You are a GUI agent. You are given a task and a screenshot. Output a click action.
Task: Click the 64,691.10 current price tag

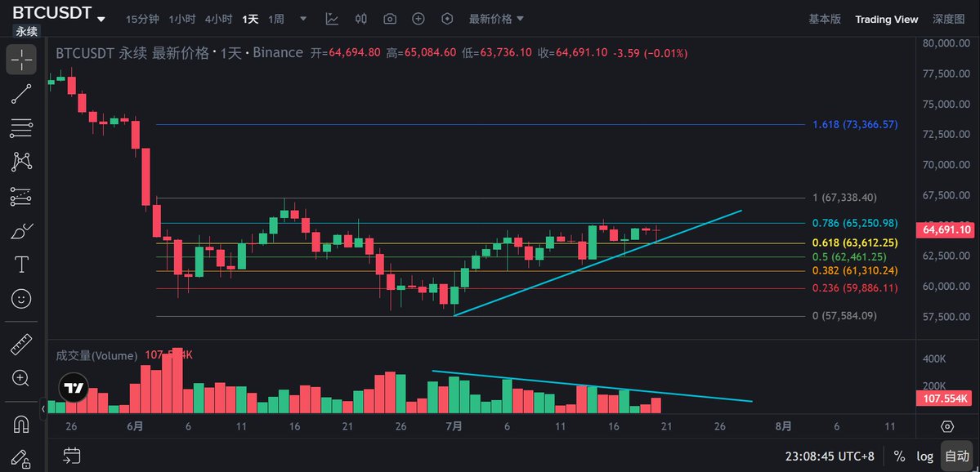pyautogui.click(x=944, y=229)
